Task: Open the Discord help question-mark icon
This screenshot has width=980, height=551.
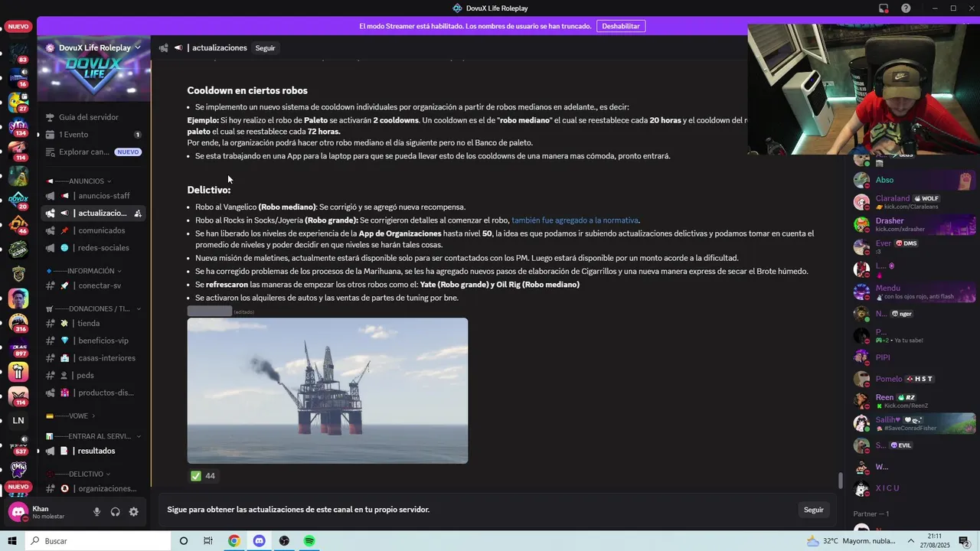Action: click(906, 8)
